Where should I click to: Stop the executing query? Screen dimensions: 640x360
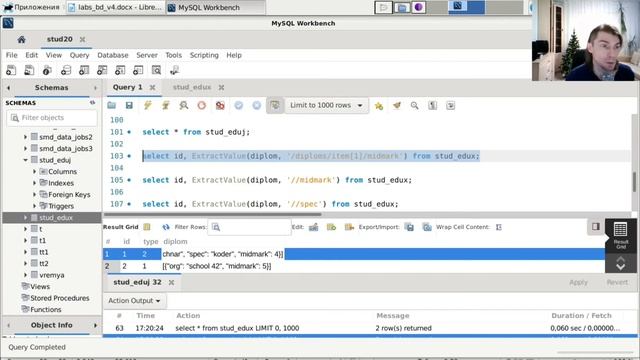click(x=202, y=105)
